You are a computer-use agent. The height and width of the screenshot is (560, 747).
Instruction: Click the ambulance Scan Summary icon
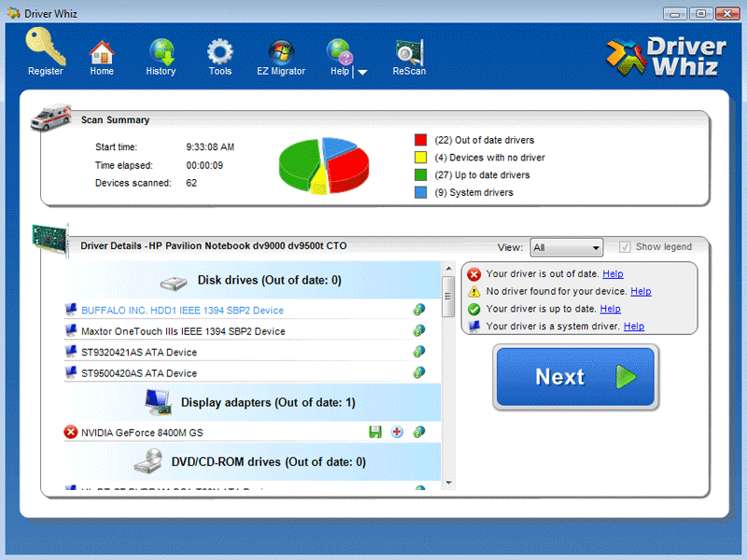pos(50,116)
